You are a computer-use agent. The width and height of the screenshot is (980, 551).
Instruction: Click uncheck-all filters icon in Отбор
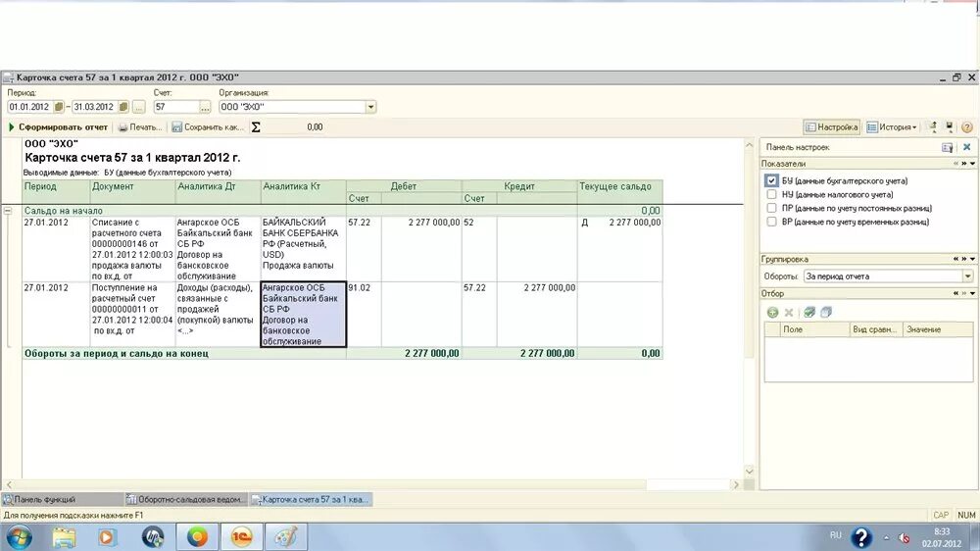pyautogui.click(x=825, y=312)
